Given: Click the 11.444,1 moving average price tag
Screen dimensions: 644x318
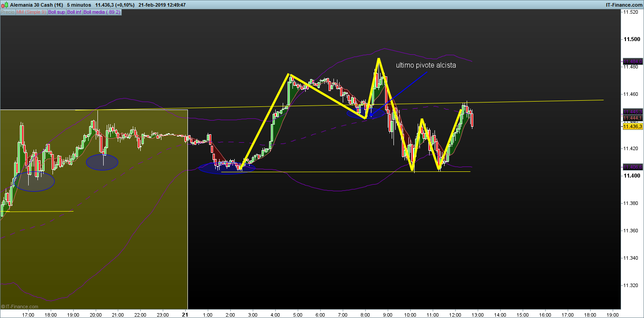Looking at the screenshot, I should (633, 118).
